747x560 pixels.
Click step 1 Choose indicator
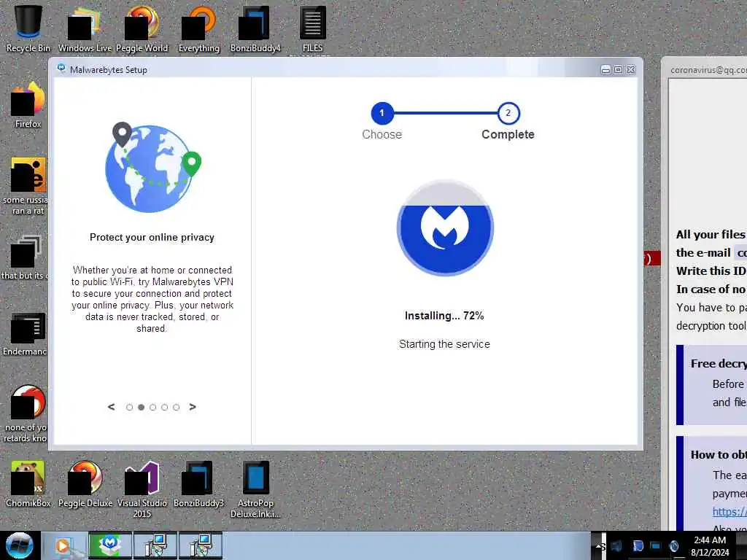point(382,113)
